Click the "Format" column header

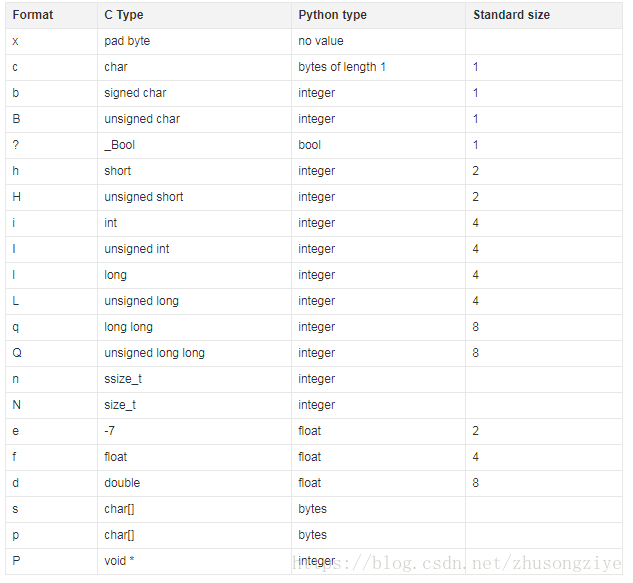(33, 15)
